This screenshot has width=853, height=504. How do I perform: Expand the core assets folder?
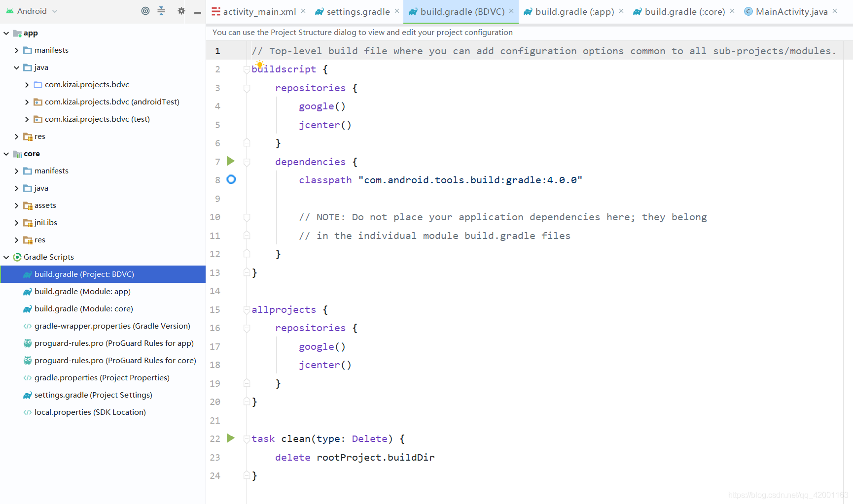click(17, 205)
